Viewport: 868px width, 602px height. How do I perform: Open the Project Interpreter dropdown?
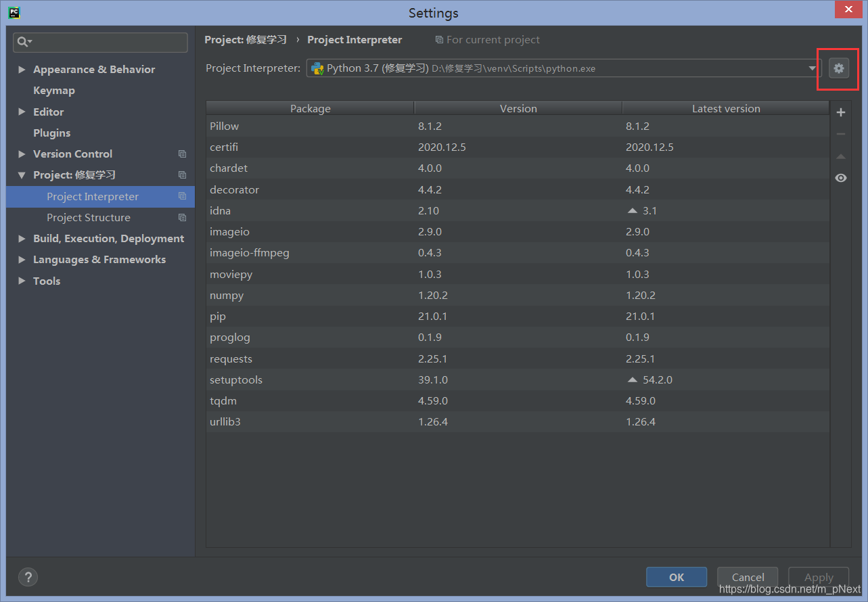click(x=812, y=68)
